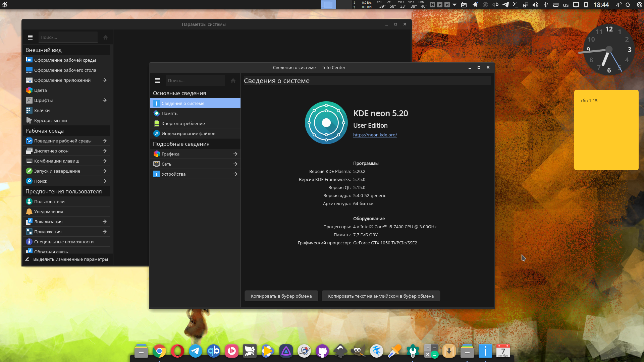Expand the Сеть details section
The width and height of the screenshot is (644, 362).
tap(196, 164)
